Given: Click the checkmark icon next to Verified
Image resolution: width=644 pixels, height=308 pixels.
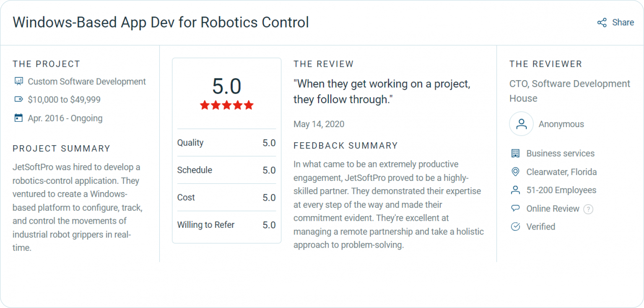Looking at the screenshot, I should (516, 227).
